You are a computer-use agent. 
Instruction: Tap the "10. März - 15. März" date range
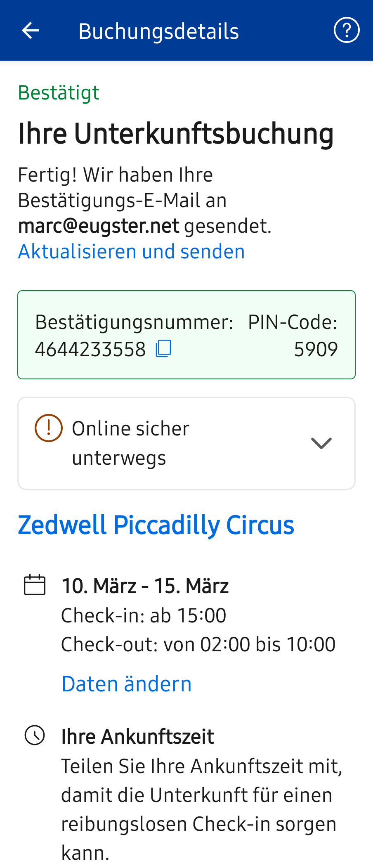[145, 586]
